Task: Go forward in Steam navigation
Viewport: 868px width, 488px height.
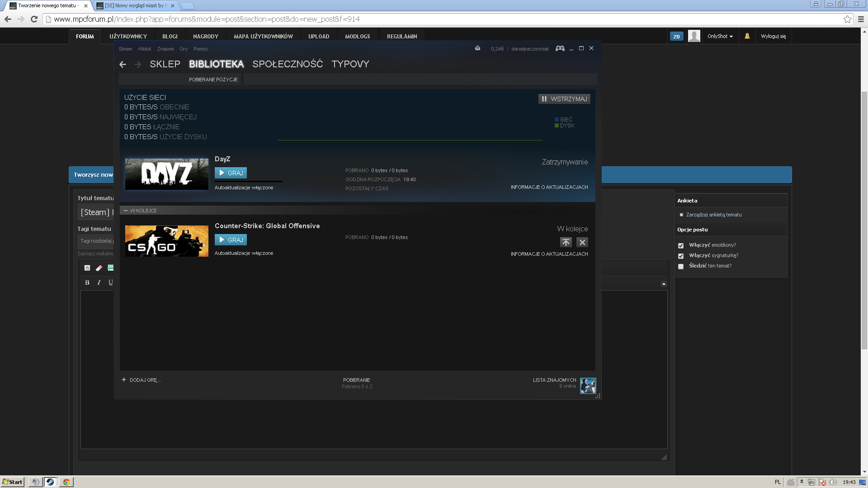Action: (x=138, y=64)
